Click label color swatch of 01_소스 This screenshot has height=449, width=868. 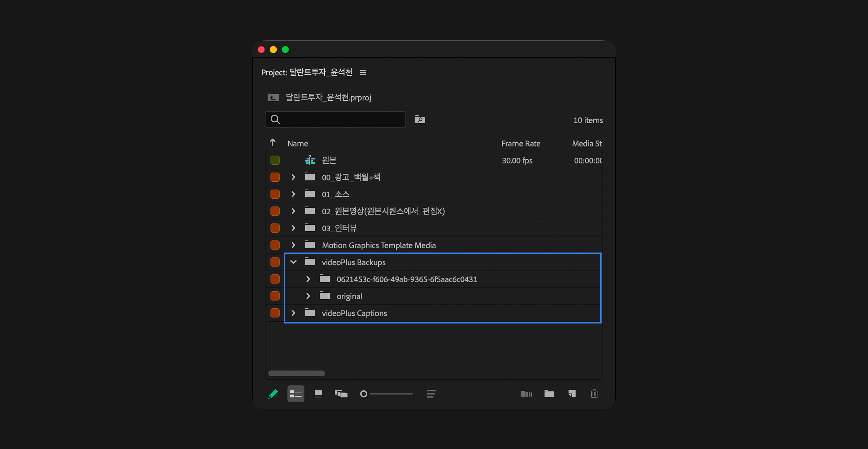coord(275,194)
